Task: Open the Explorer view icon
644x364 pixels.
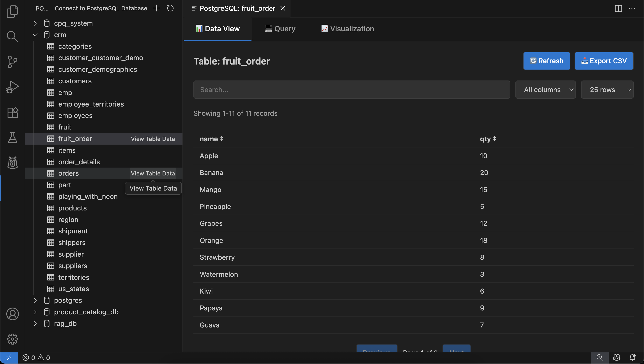Action: click(x=12, y=12)
